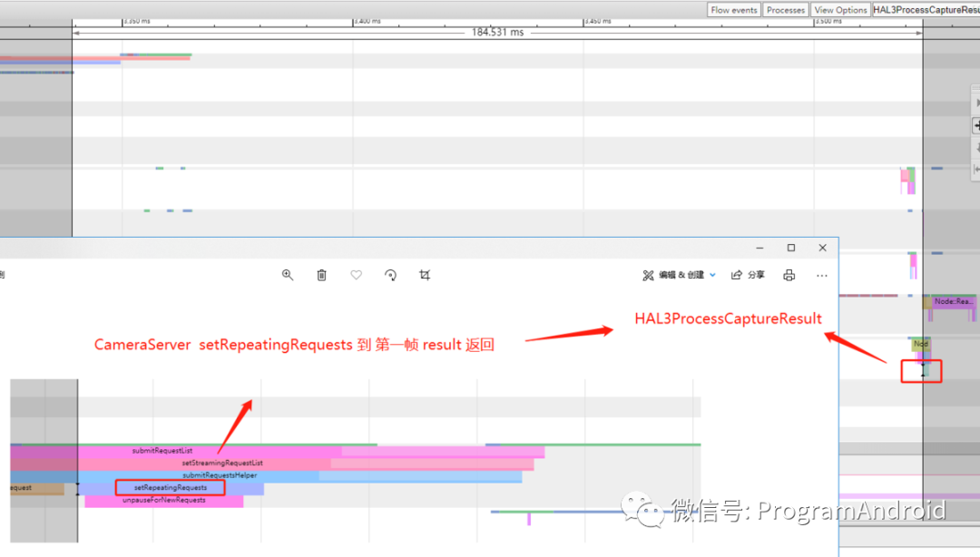Open Flow events in trace viewer
This screenshot has width=980, height=557.
coord(734,10)
